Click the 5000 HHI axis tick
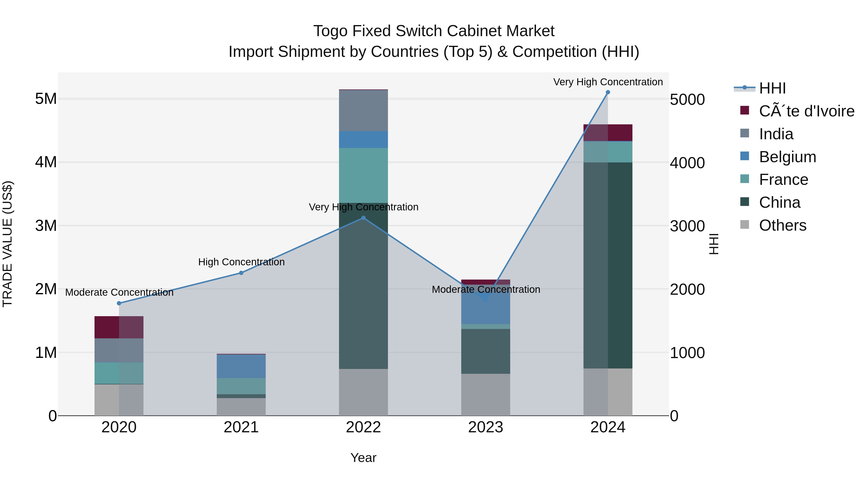868x488 pixels. pyautogui.click(x=687, y=100)
